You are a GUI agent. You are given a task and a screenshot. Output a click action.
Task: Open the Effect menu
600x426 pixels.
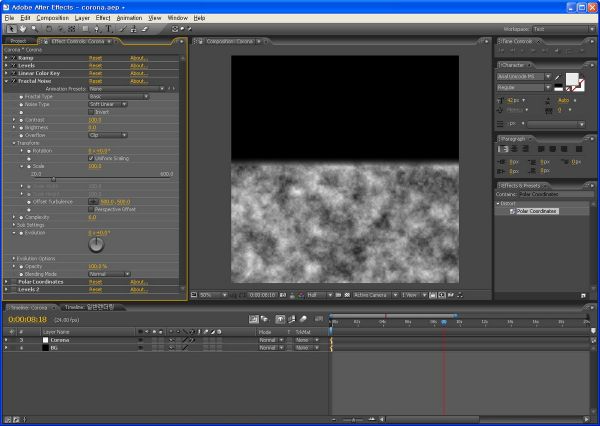(x=103, y=18)
